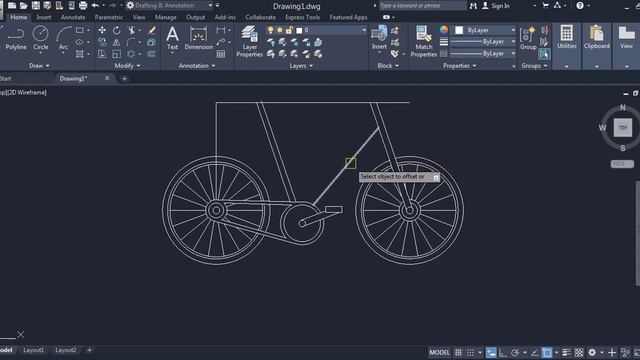
Task: Toggle object snap square in status bar
Action: 547,353
